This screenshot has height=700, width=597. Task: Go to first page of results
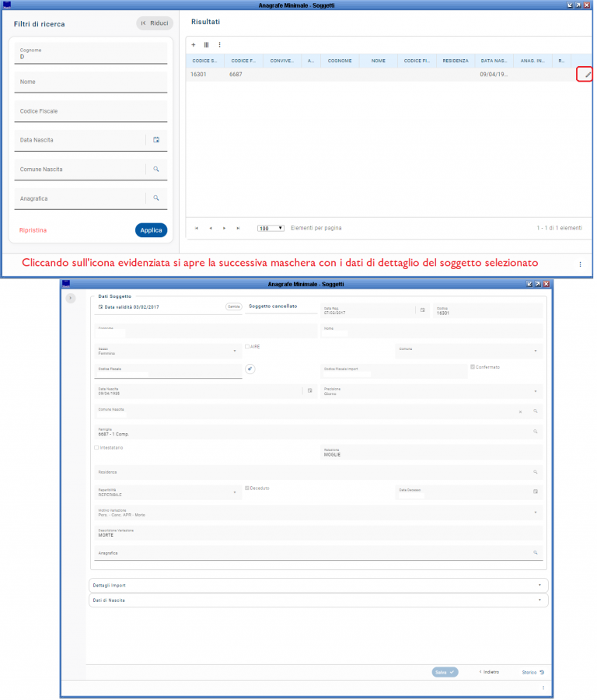pos(197,229)
